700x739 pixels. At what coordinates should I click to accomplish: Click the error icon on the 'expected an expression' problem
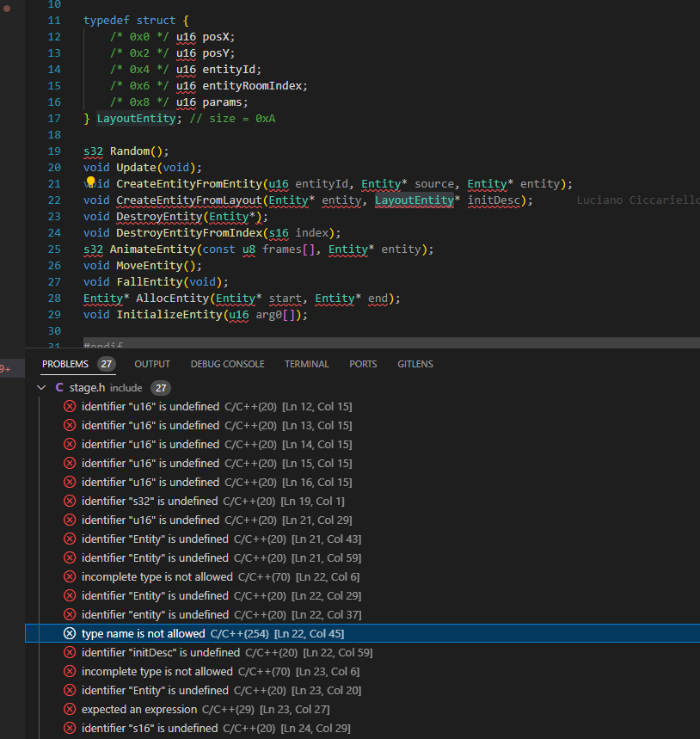pos(70,709)
